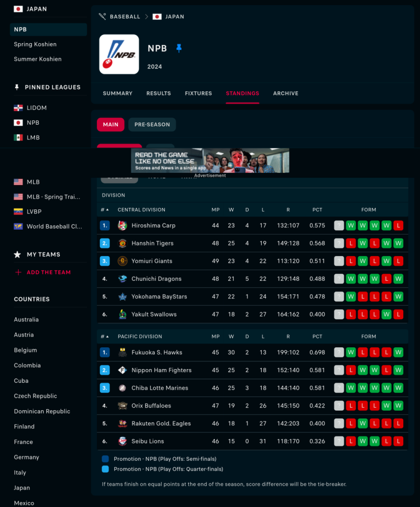Select the Pre-Season standings button
Image resolution: width=420 pixels, height=507 pixels.
tap(152, 125)
